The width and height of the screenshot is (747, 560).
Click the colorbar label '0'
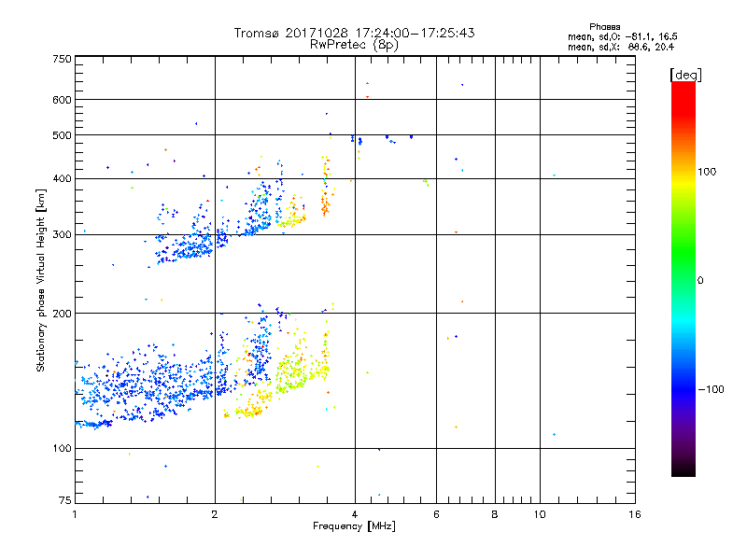coord(700,281)
